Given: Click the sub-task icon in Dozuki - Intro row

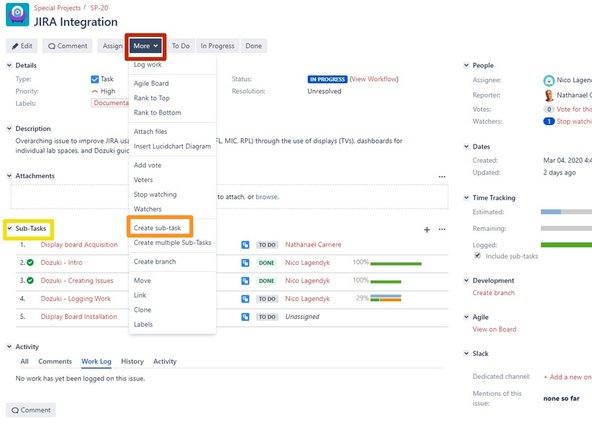Looking at the screenshot, I should coord(245,263).
